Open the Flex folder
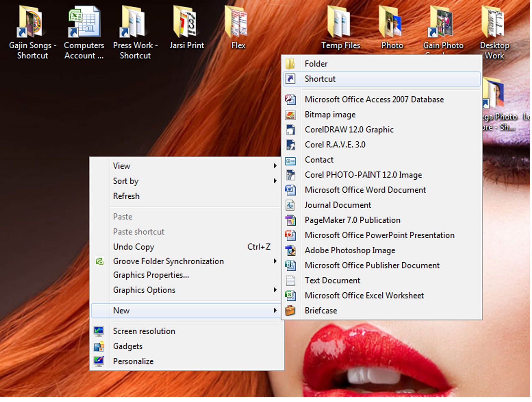The height and width of the screenshot is (402, 532). [237, 25]
